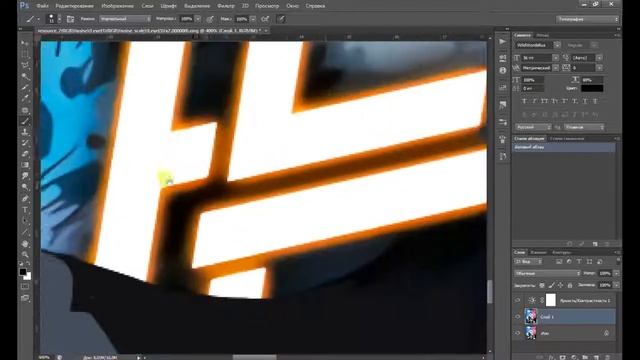Toggle lock transparent pixels
The image size is (640, 360).
[542, 285]
